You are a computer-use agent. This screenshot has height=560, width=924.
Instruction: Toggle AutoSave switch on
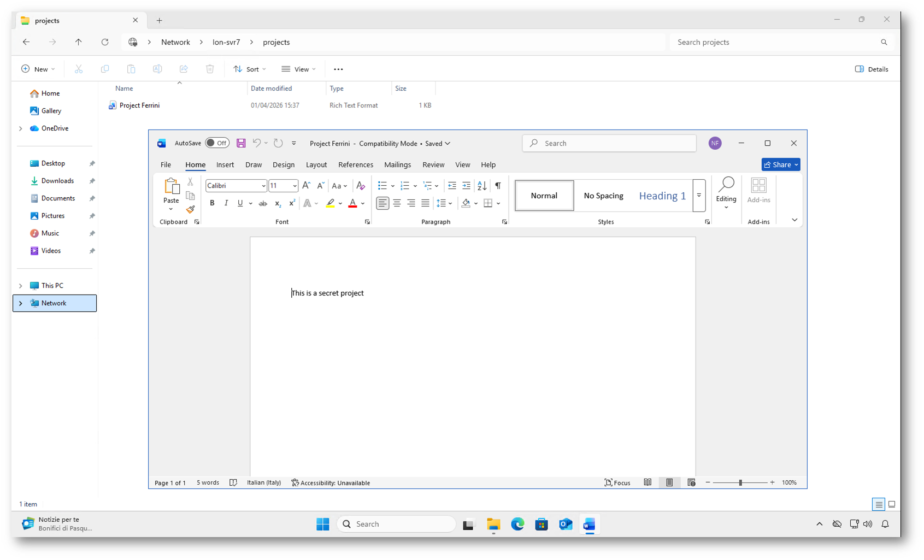click(x=217, y=143)
